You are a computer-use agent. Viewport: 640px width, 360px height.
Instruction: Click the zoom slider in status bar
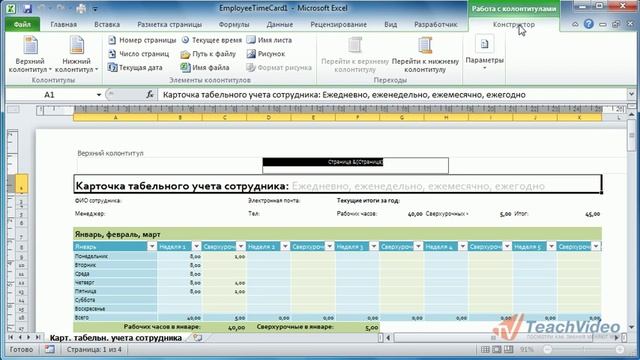coord(584,349)
